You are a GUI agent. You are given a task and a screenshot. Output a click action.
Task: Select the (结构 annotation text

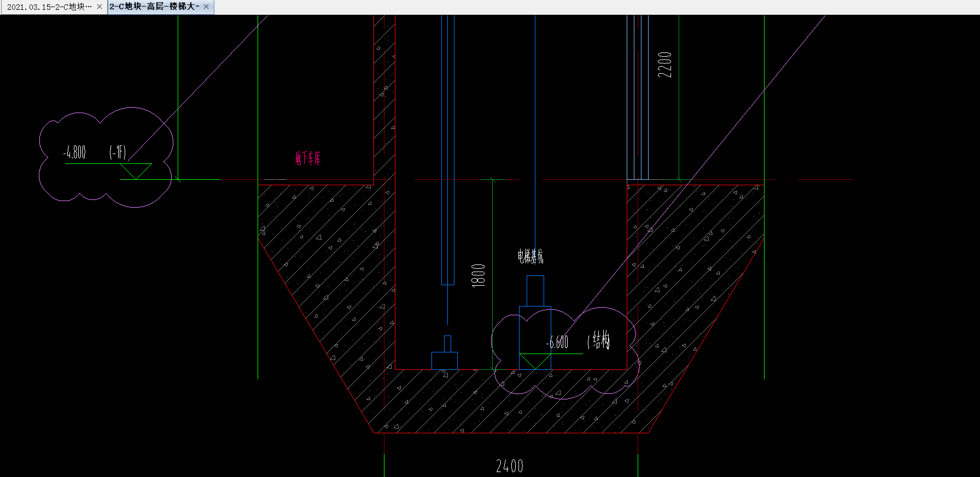click(598, 341)
